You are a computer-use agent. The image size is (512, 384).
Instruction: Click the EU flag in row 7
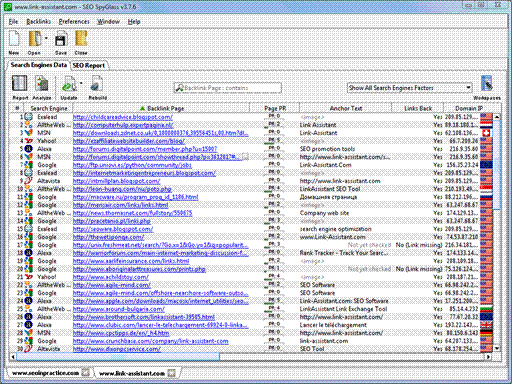tap(486, 165)
